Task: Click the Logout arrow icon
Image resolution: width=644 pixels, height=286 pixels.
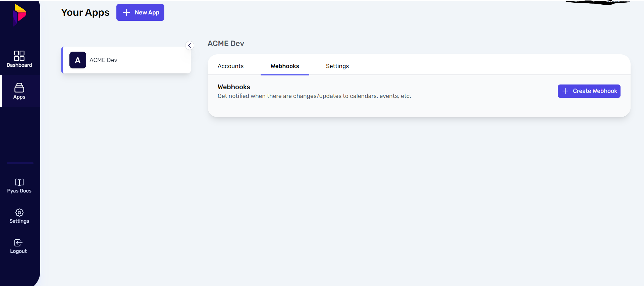Action: pyautogui.click(x=18, y=243)
